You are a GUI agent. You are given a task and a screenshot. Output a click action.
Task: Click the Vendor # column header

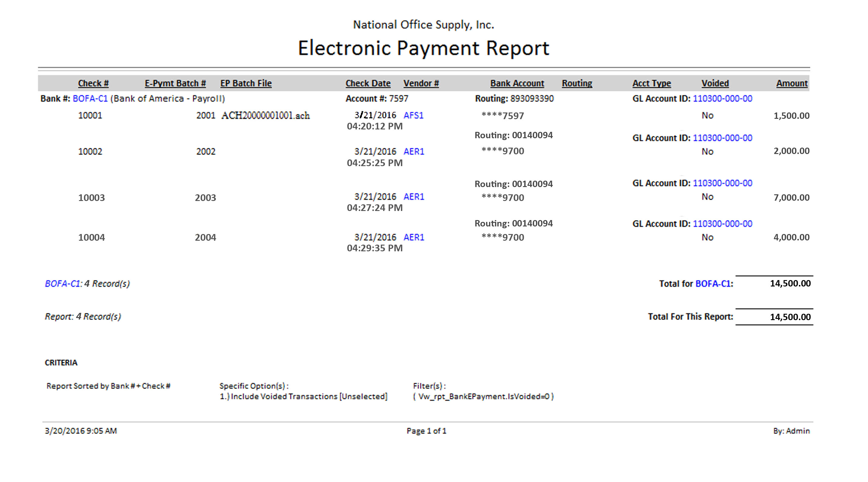coord(421,83)
